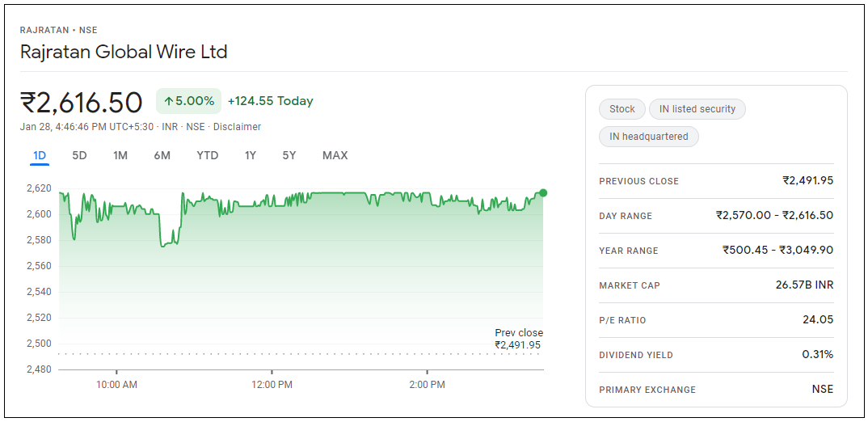Viewport: 868px width, 422px height.
Task: Click the MARKET CAP label
Action: point(630,286)
